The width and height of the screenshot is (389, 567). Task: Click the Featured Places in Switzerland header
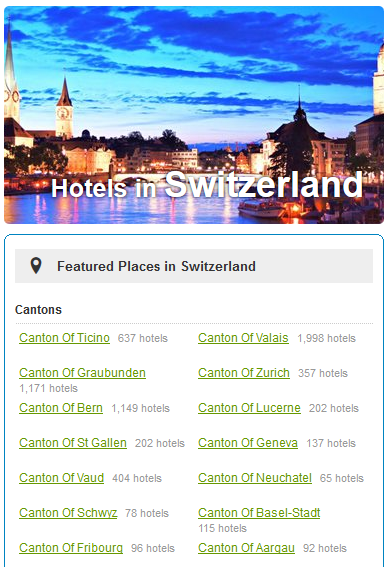(x=194, y=266)
